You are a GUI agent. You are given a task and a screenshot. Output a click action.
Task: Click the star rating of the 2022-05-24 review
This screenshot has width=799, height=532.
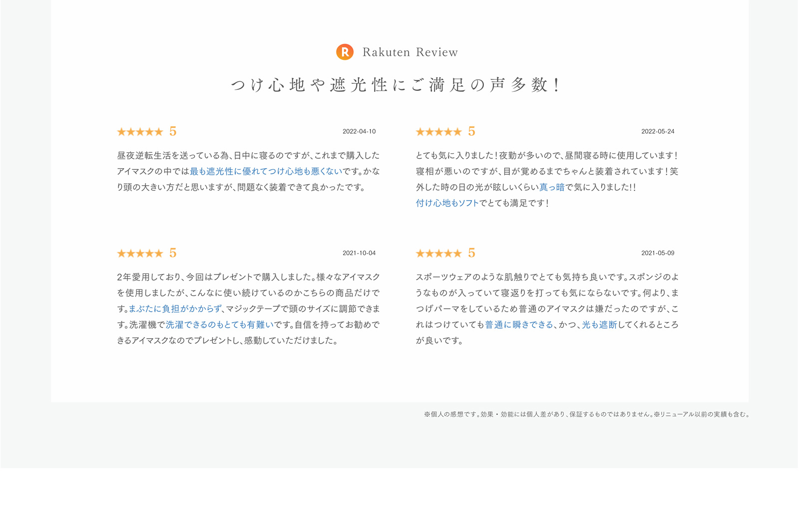[439, 132]
